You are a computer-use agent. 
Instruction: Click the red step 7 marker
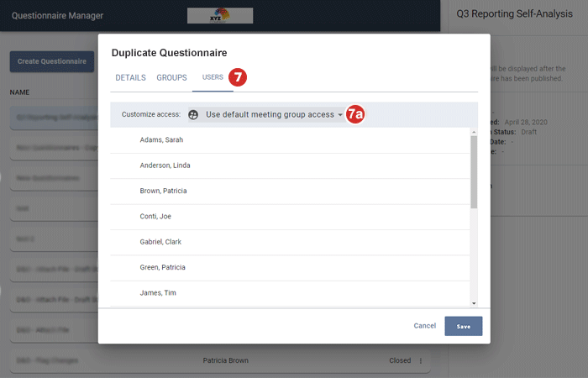click(x=239, y=77)
